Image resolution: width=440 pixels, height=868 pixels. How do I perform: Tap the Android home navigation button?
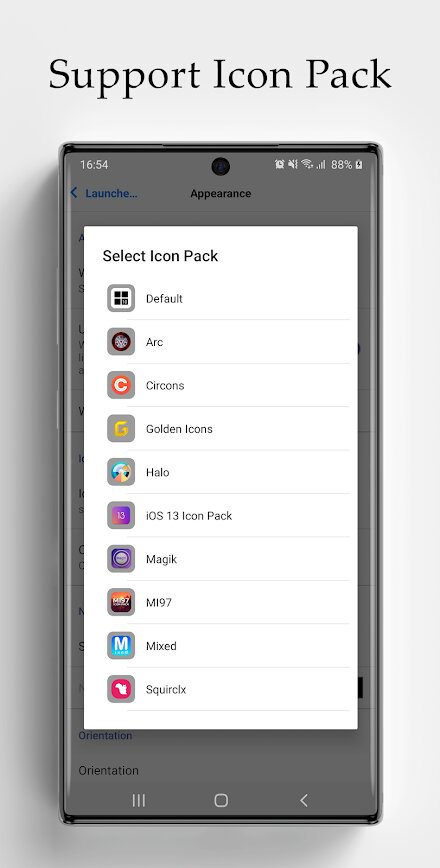pos(221,800)
